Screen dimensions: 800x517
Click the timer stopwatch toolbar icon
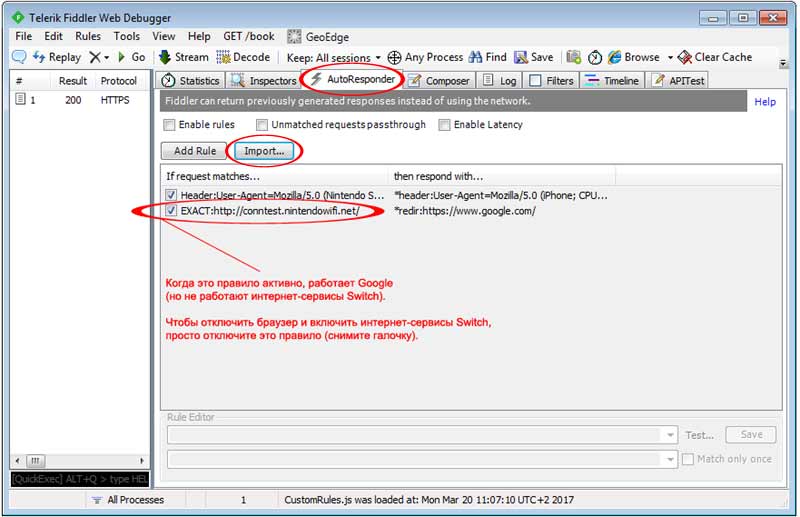[x=595, y=58]
